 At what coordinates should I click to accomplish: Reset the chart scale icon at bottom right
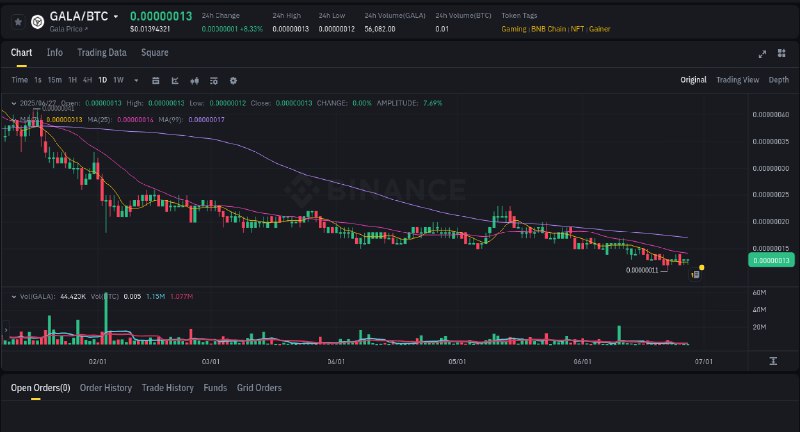tap(773, 361)
